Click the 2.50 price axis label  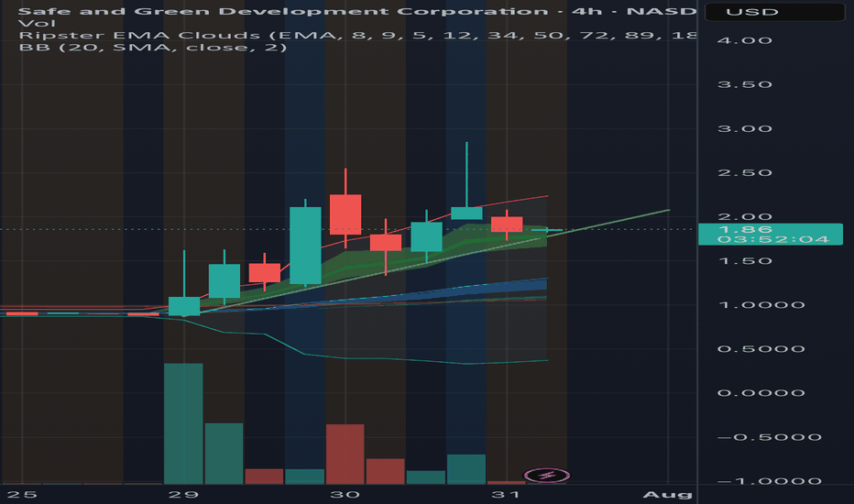pyautogui.click(x=745, y=172)
